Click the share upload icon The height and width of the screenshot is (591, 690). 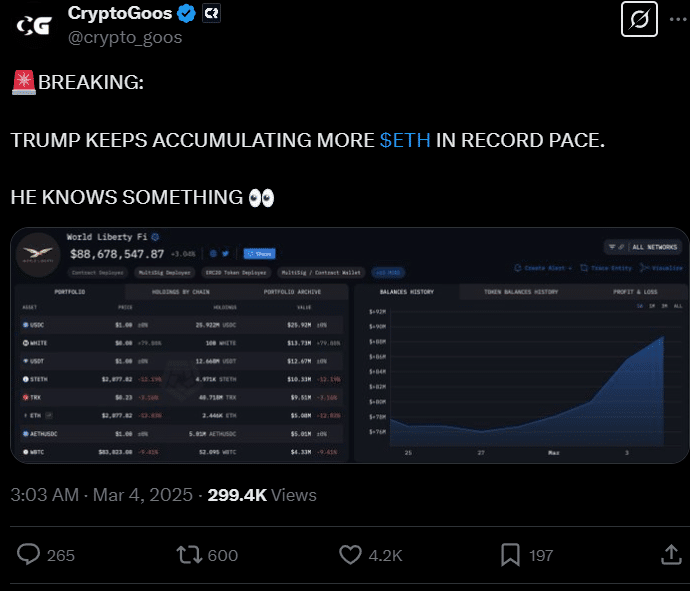pyautogui.click(x=670, y=554)
